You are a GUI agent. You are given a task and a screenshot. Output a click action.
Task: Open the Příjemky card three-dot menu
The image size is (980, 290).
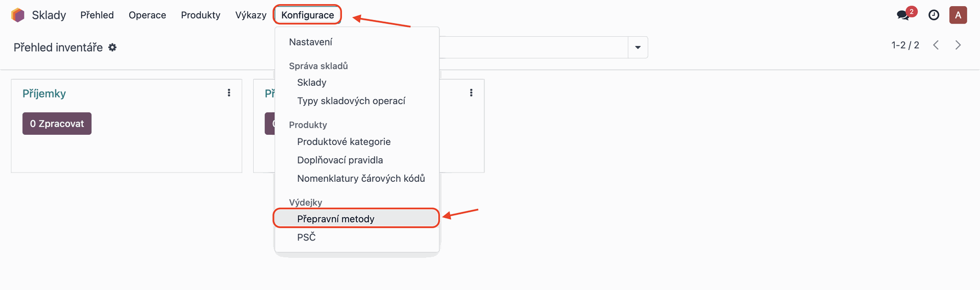pyautogui.click(x=229, y=92)
